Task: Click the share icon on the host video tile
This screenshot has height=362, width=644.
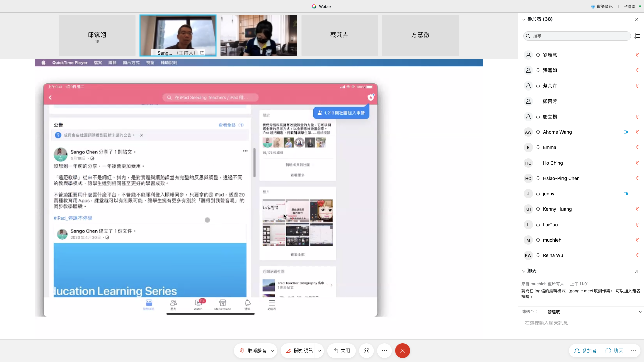Action: coord(202,53)
